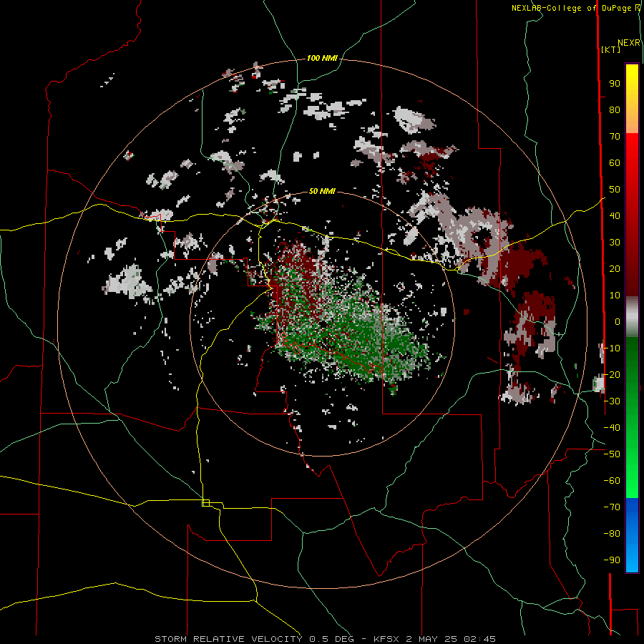644x644 pixels.
Task: Click the -80 tick label on the scale
Action: [612, 534]
